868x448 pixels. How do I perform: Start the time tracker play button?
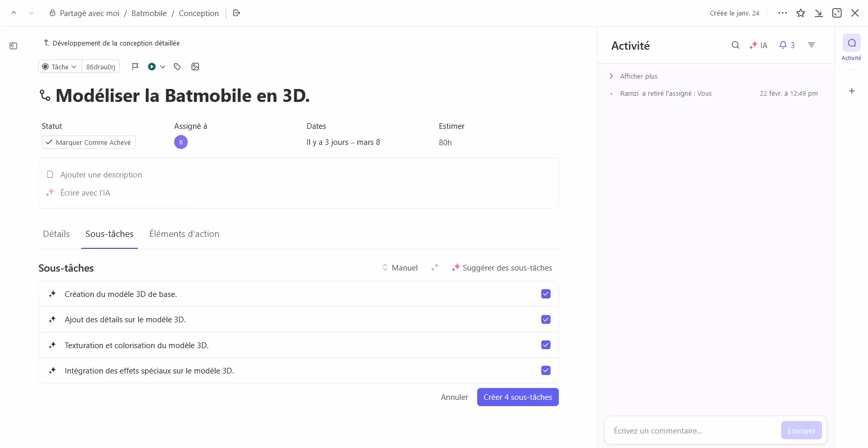coord(152,67)
